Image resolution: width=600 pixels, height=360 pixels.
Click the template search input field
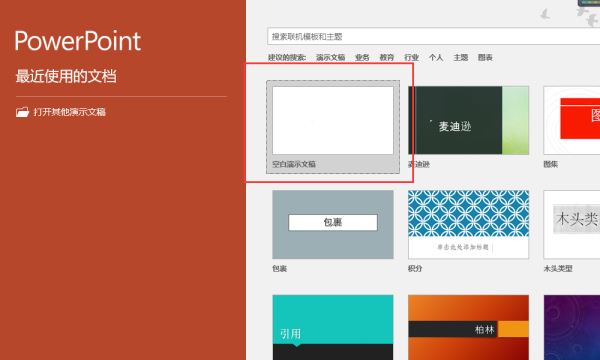point(434,37)
